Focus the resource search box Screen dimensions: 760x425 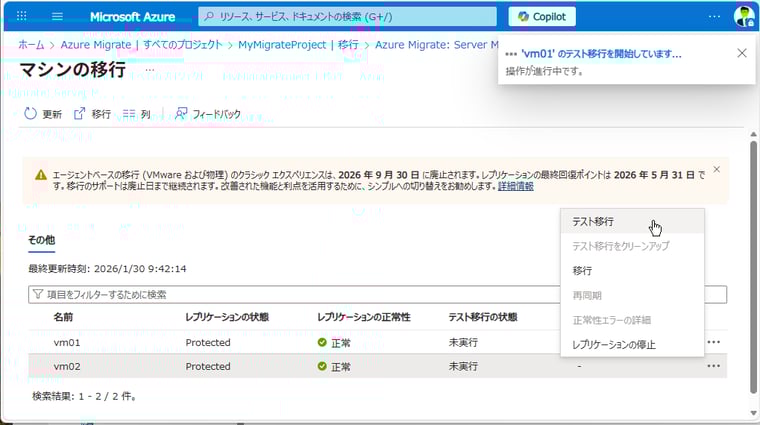tap(347, 16)
